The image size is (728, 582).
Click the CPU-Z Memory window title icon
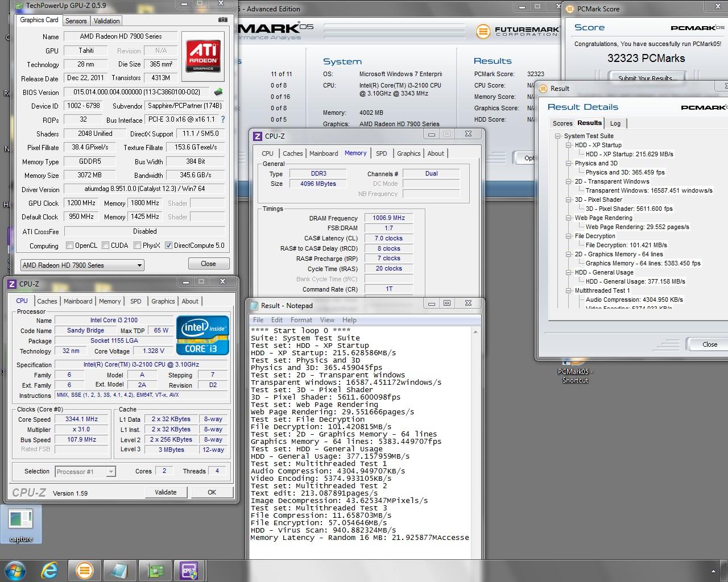(258, 136)
